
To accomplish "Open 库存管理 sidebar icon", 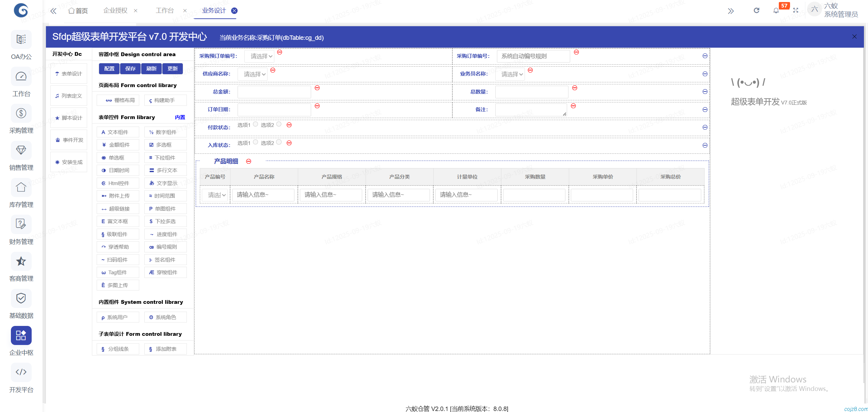I will tap(21, 187).
